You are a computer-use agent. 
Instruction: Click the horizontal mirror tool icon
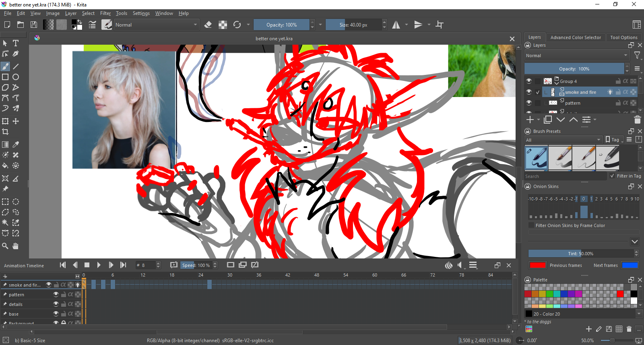coord(396,25)
